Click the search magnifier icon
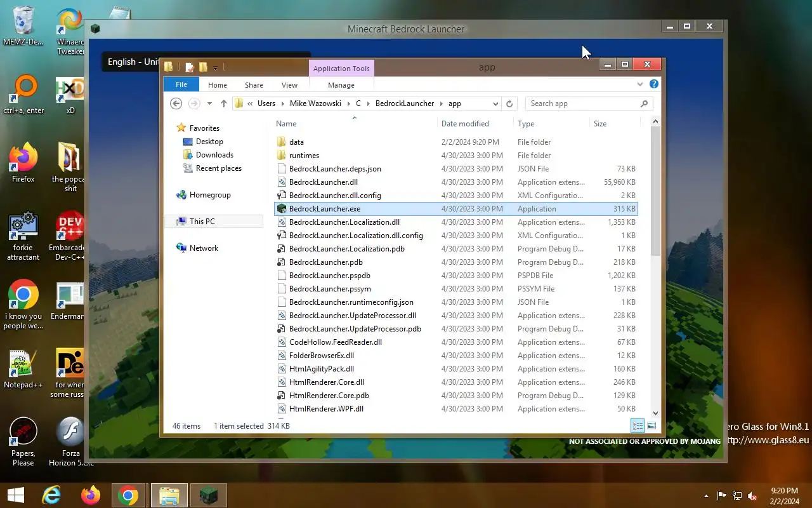Viewport: 812px width, 508px height. click(x=644, y=104)
